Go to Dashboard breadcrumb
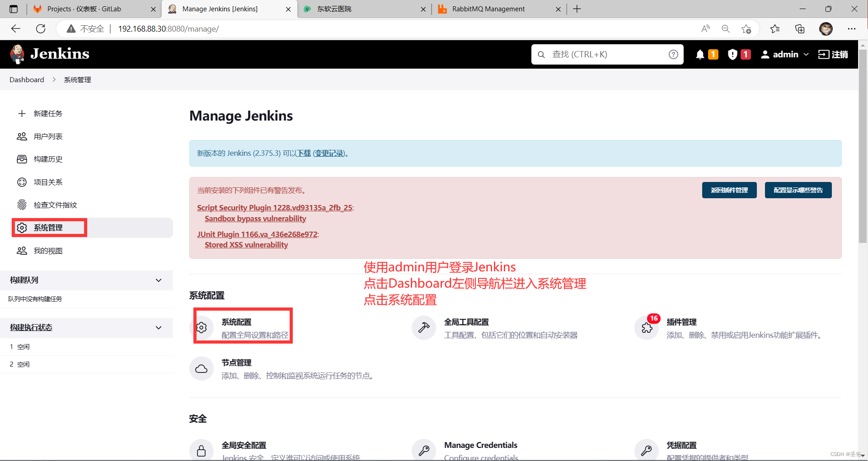 27,79
